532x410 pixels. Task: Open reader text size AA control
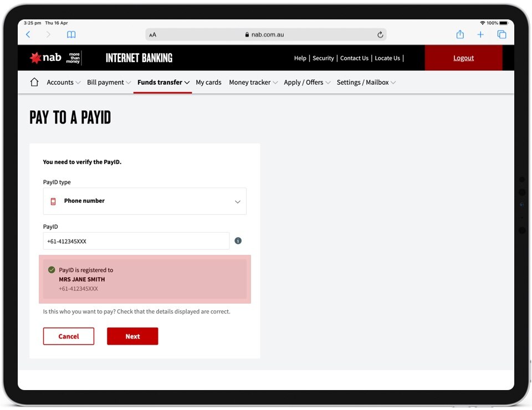153,34
